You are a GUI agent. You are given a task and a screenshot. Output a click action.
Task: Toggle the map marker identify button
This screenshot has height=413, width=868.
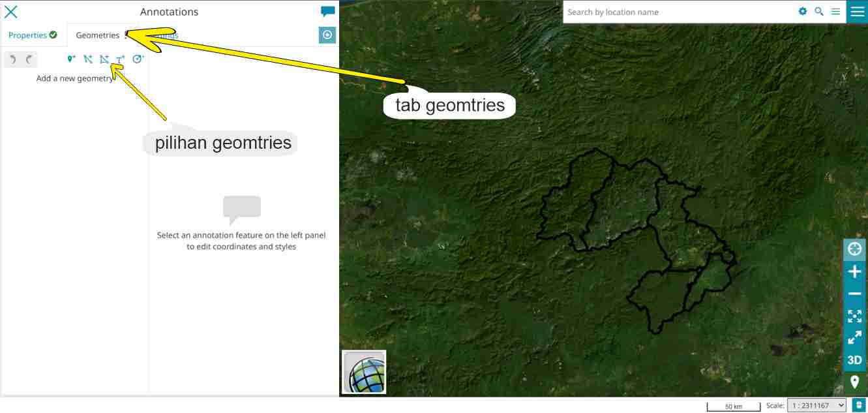854,382
